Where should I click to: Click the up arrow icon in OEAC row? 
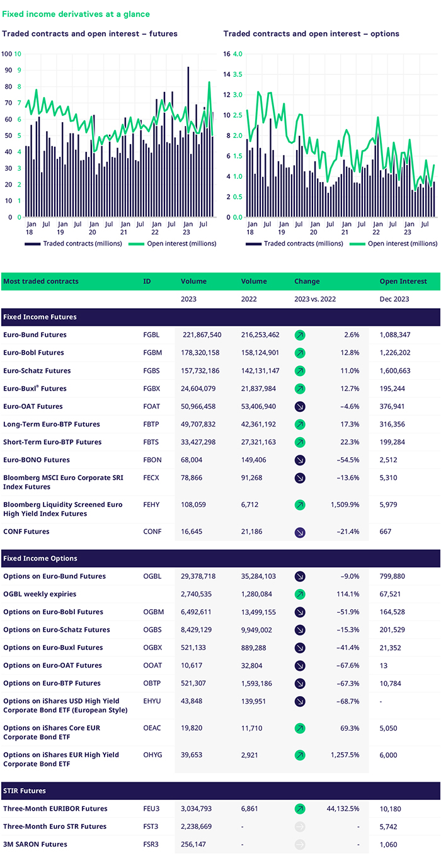click(300, 728)
